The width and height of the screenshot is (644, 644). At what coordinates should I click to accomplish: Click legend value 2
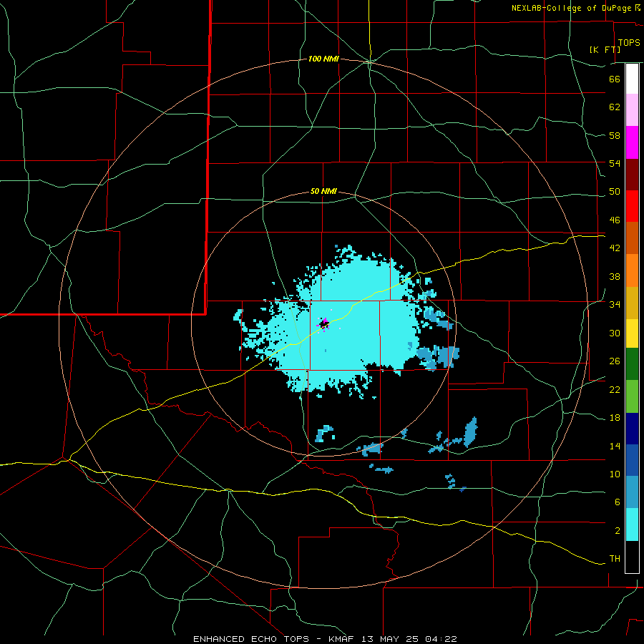tap(618, 531)
